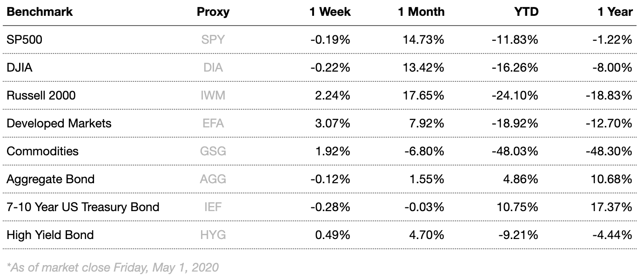Viewport: 644px width, 279px height.
Task: Click the market close date footnote
Action: [x=113, y=267]
